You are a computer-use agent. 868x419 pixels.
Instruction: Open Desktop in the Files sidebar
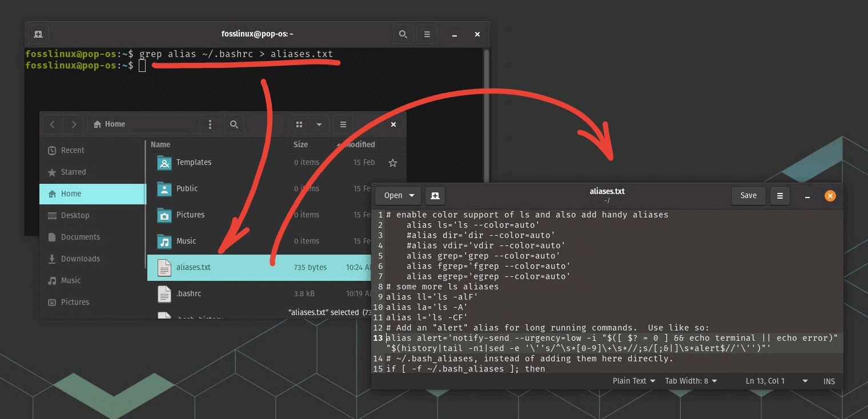93,215
